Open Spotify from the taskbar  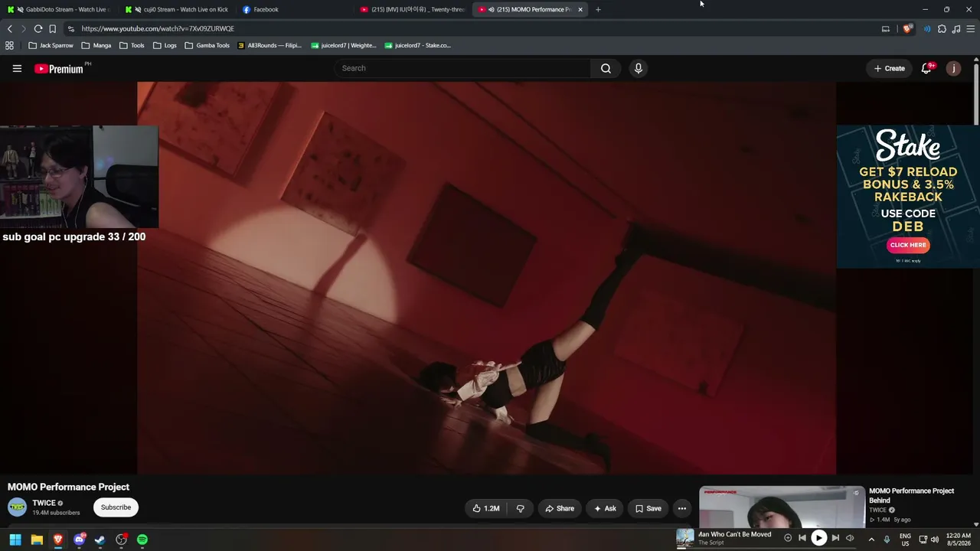pos(142,540)
